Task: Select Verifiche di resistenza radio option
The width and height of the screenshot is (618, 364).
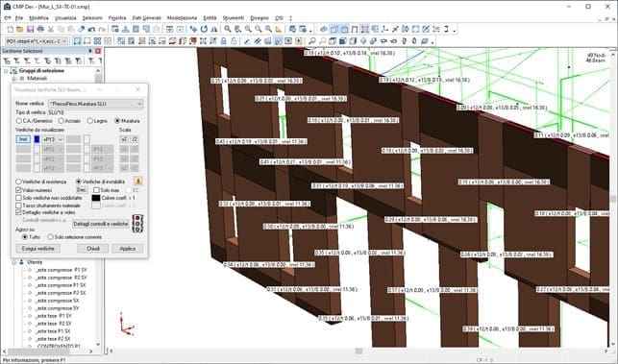Action: tap(18, 182)
